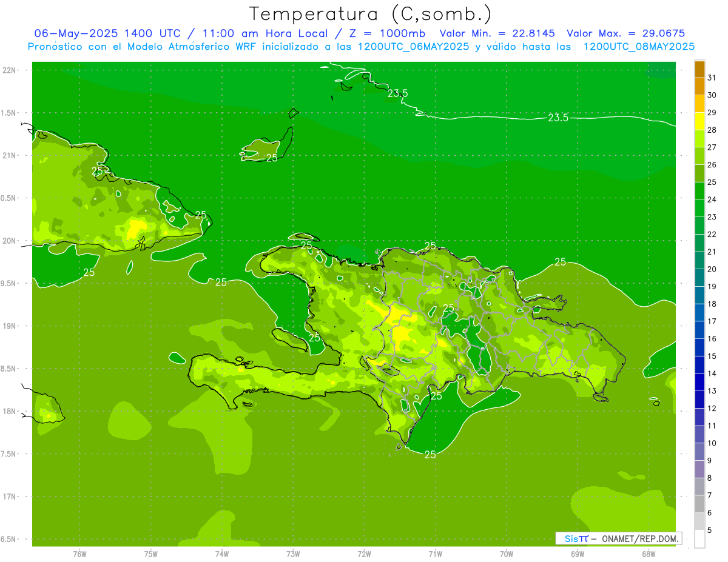Click the "28" value in the color legend
Screen dimensions: 728x562
coord(712,130)
